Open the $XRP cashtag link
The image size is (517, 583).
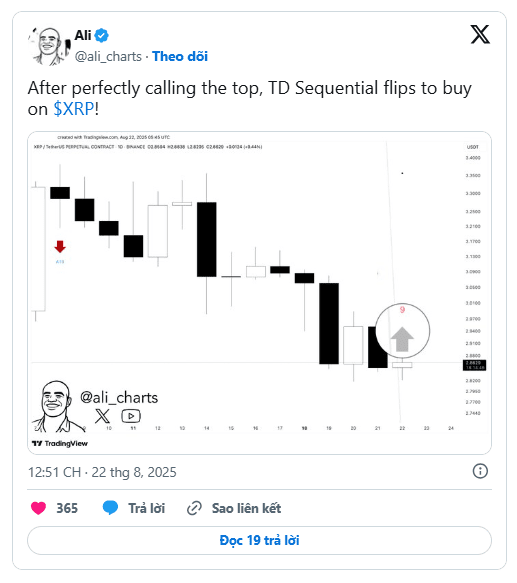74,109
